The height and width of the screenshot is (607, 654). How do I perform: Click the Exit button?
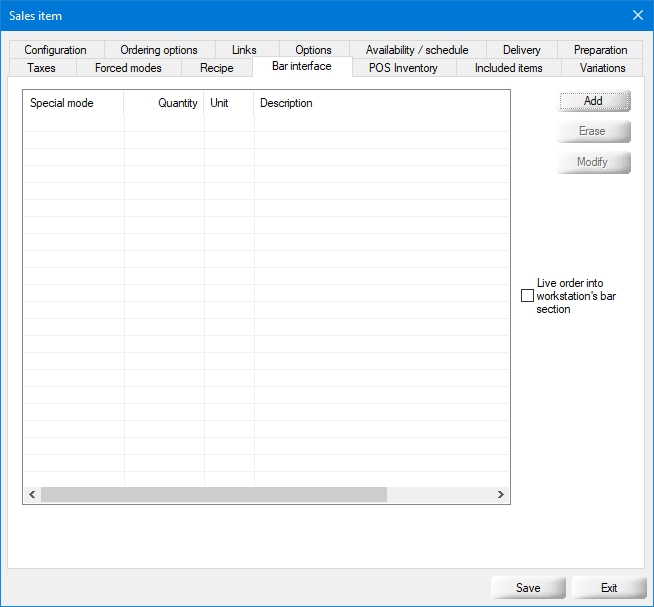point(609,588)
